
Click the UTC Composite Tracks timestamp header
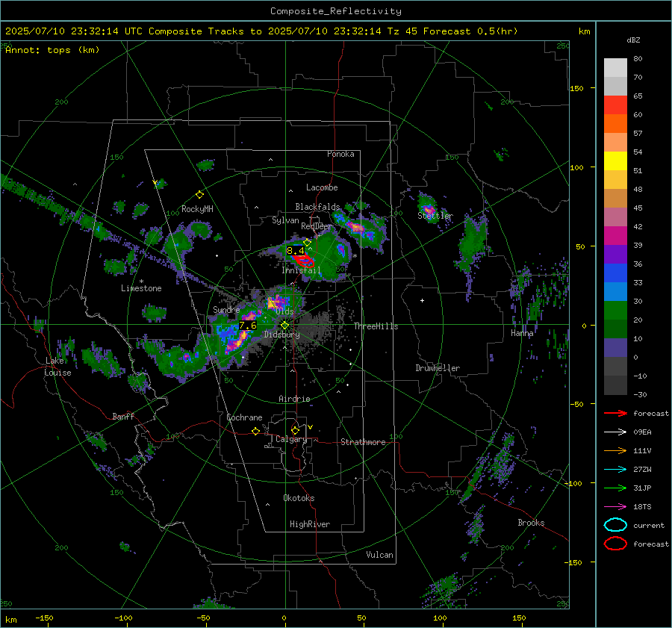click(261, 31)
